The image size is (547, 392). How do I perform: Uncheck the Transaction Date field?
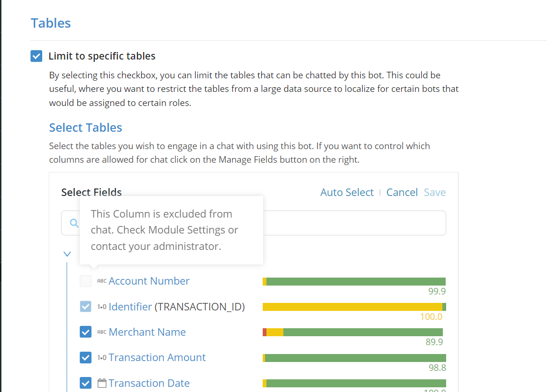(85, 383)
